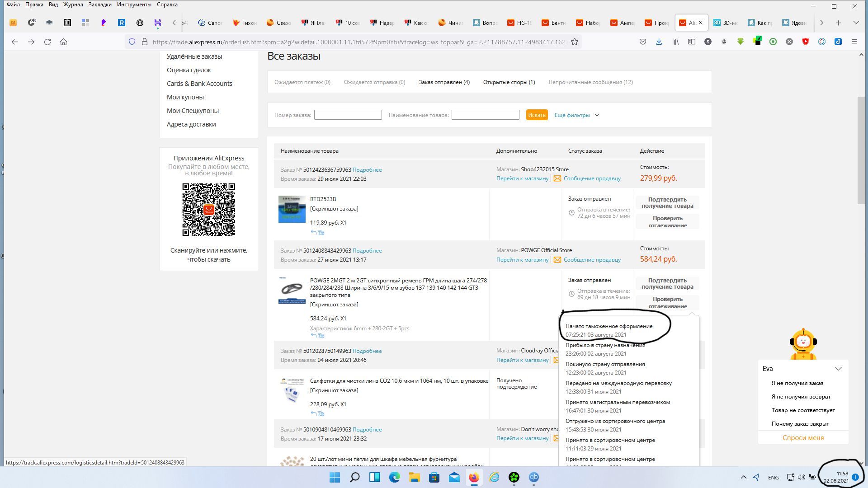Open File Explorer from the taskbar
Image resolution: width=868 pixels, height=488 pixels.
click(x=415, y=477)
